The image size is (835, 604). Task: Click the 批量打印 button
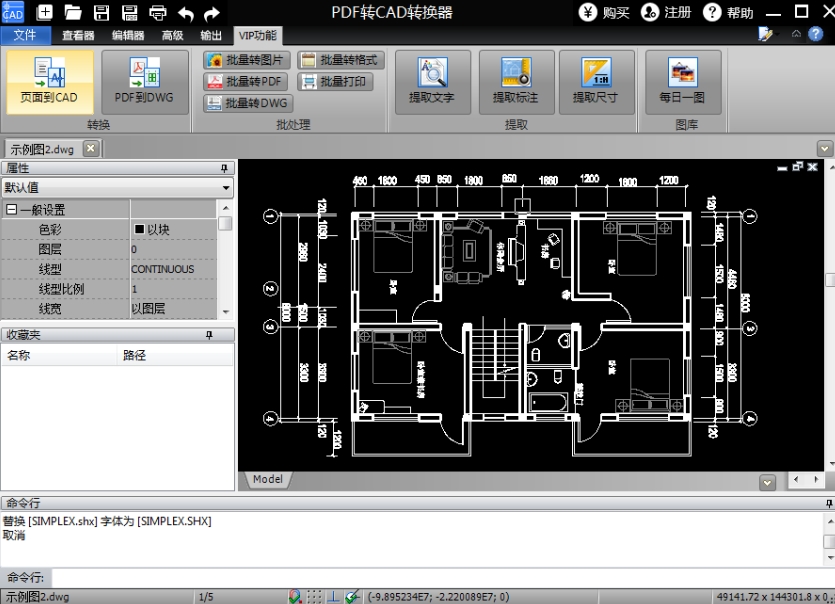(x=334, y=81)
